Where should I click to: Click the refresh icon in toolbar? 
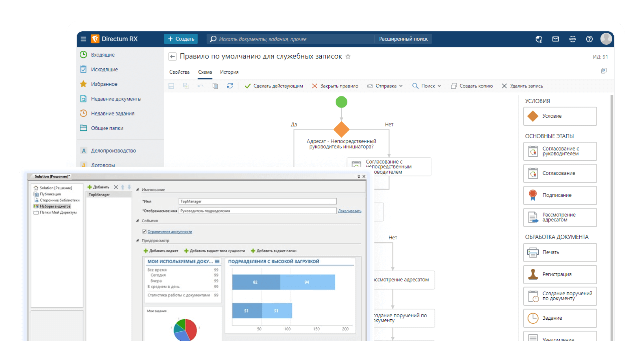230,86
